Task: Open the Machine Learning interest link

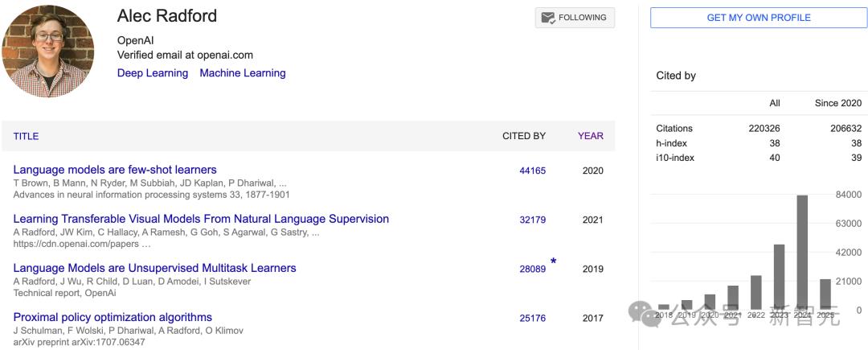Action: 243,73
